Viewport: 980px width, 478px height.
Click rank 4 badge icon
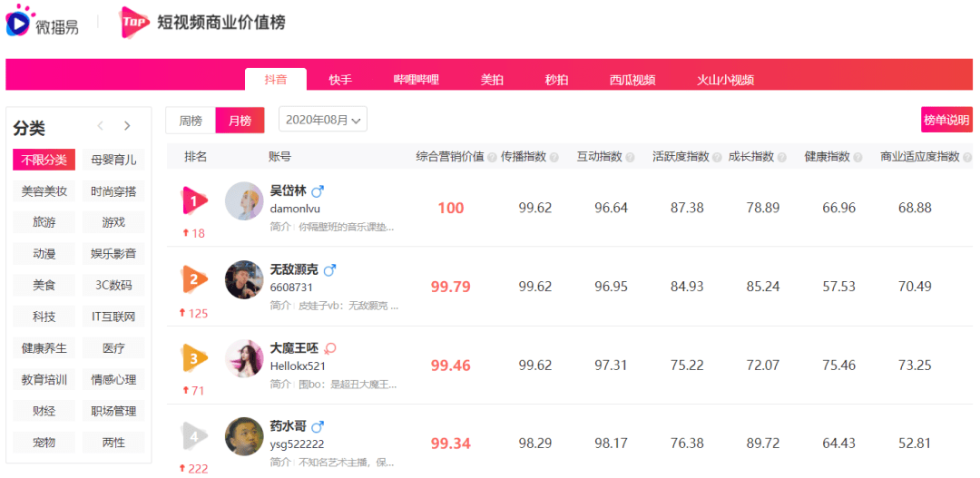point(194,437)
